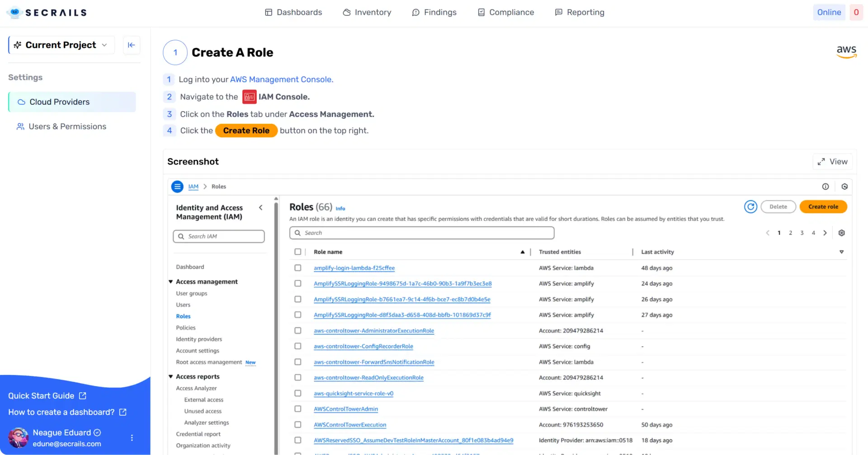Click the IAM breadcrumb link

pos(193,187)
